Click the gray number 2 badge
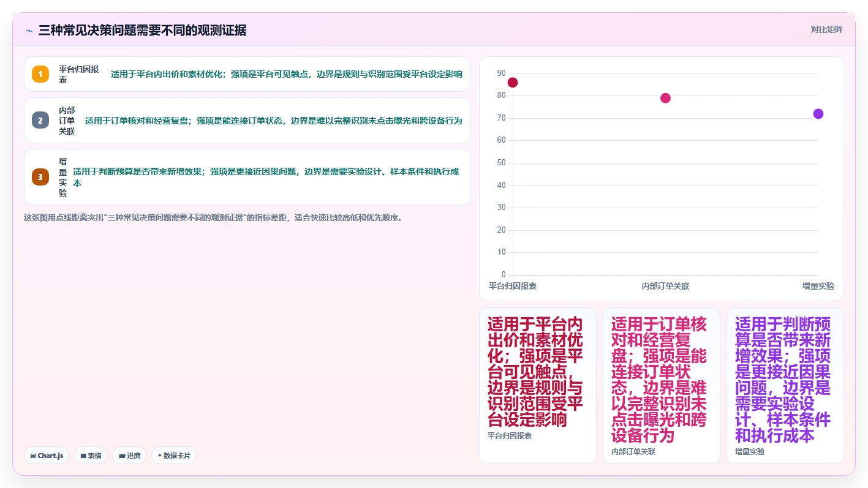 tap(40, 121)
